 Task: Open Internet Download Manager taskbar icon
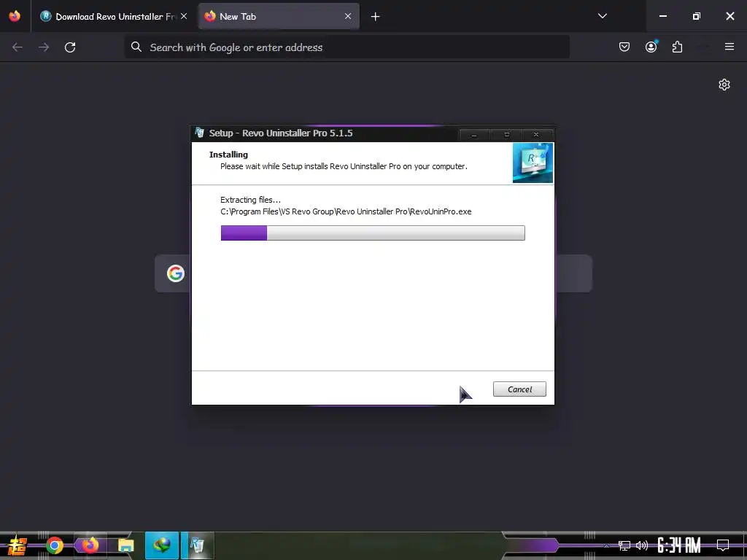[x=162, y=545]
